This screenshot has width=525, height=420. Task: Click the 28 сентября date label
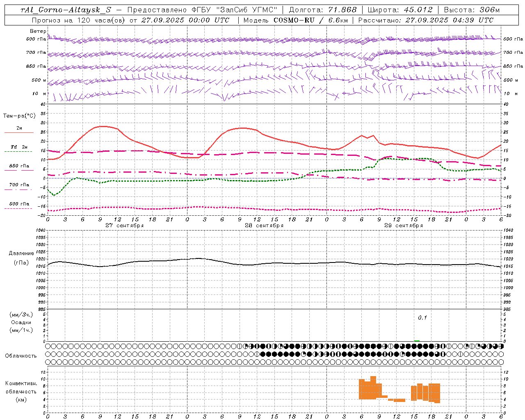pyautogui.click(x=264, y=226)
